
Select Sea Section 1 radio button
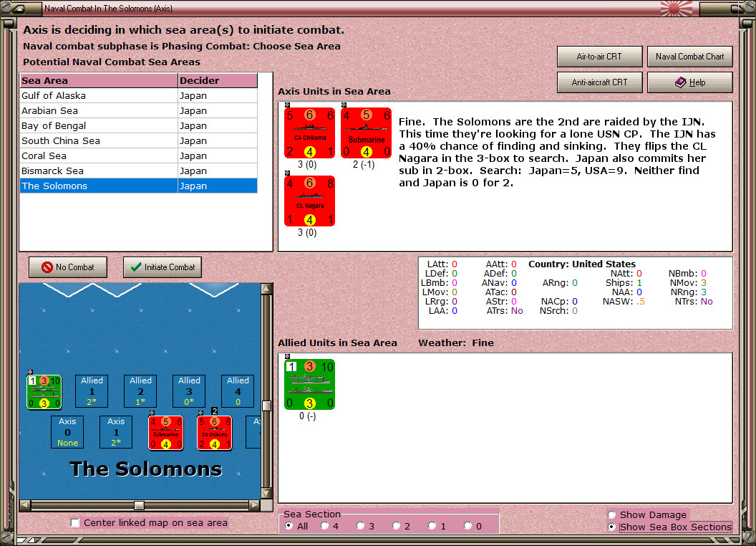point(432,526)
